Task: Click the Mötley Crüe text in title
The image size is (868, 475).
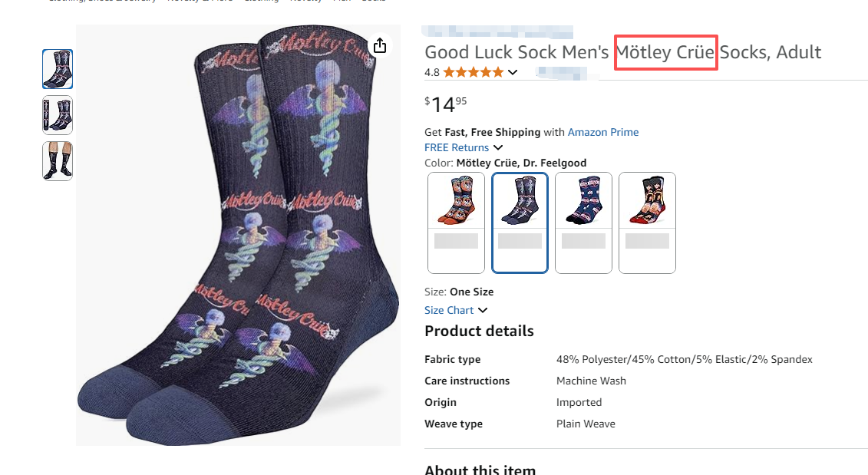Action: pos(665,52)
